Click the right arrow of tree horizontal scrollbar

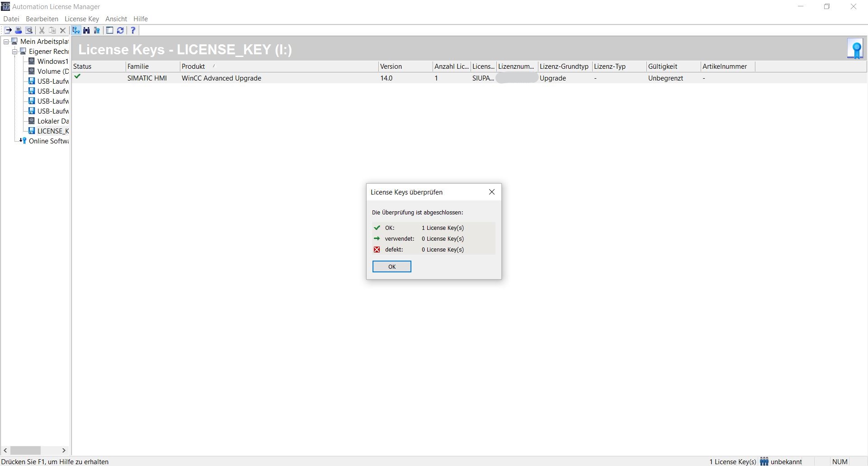tap(64, 451)
